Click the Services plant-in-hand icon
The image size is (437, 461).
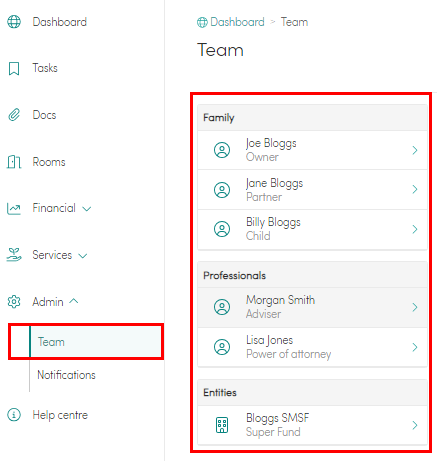tap(14, 255)
